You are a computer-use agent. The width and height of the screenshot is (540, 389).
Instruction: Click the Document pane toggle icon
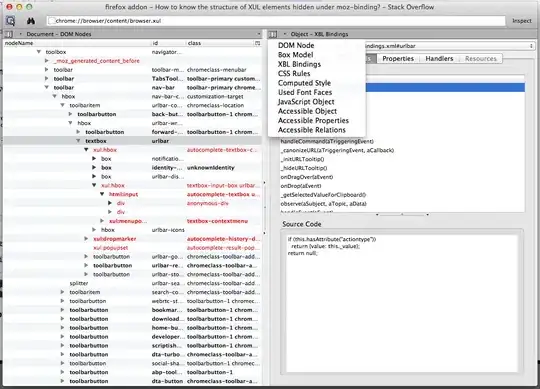[9, 34]
